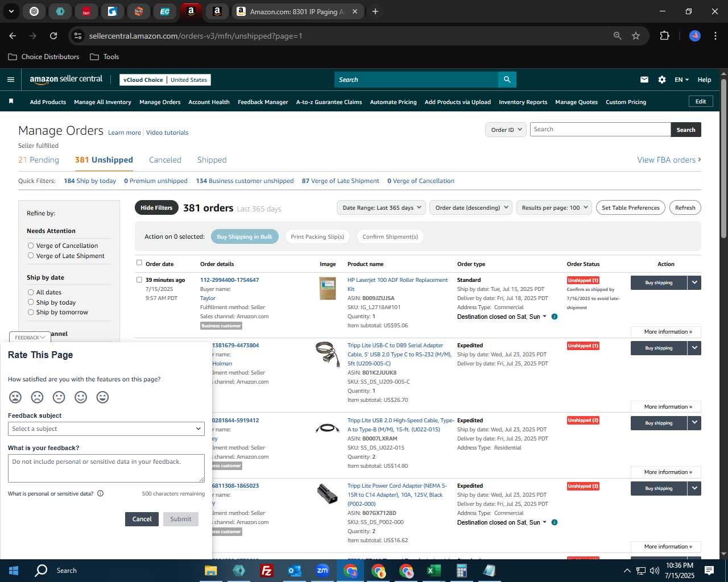Open the browser extensions puzzle icon
The width and height of the screenshot is (728, 582).
click(x=664, y=36)
